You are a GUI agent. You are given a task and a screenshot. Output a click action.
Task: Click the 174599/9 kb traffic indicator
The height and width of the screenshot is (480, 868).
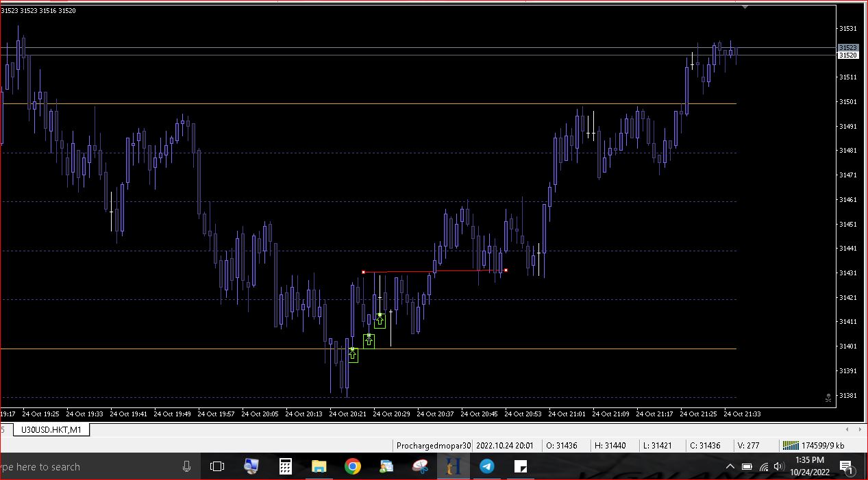point(823,445)
